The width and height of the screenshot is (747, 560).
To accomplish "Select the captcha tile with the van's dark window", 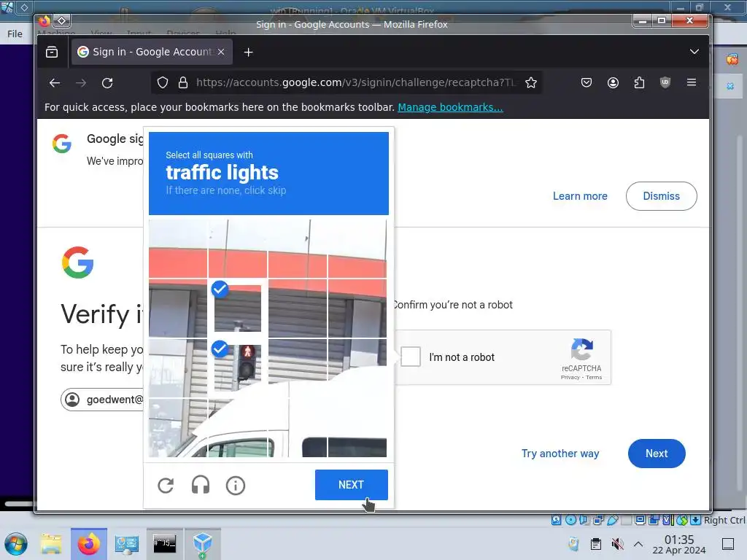I will [357, 427].
